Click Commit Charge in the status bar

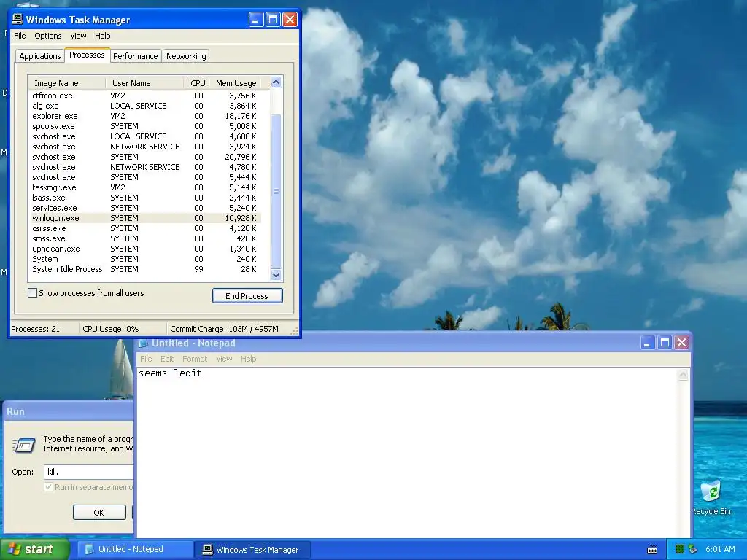[x=224, y=329]
